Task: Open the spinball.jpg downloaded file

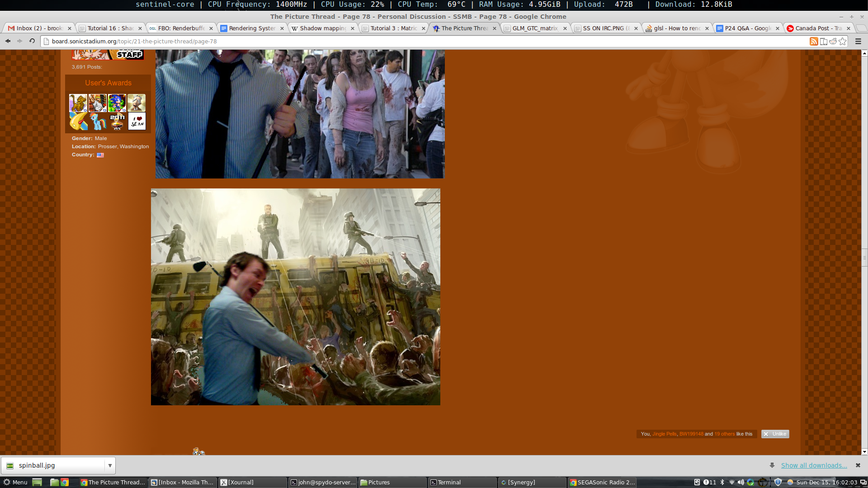Action: pyautogui.click(x=53, y=465)
